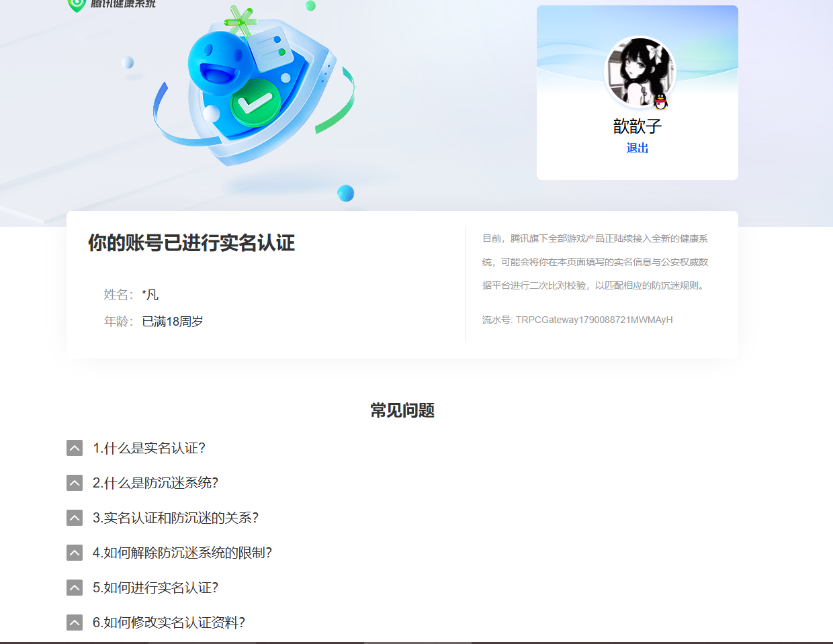Expand chevron for 4.如何解除防沉迷系统的限制?

tap(75, 553)
